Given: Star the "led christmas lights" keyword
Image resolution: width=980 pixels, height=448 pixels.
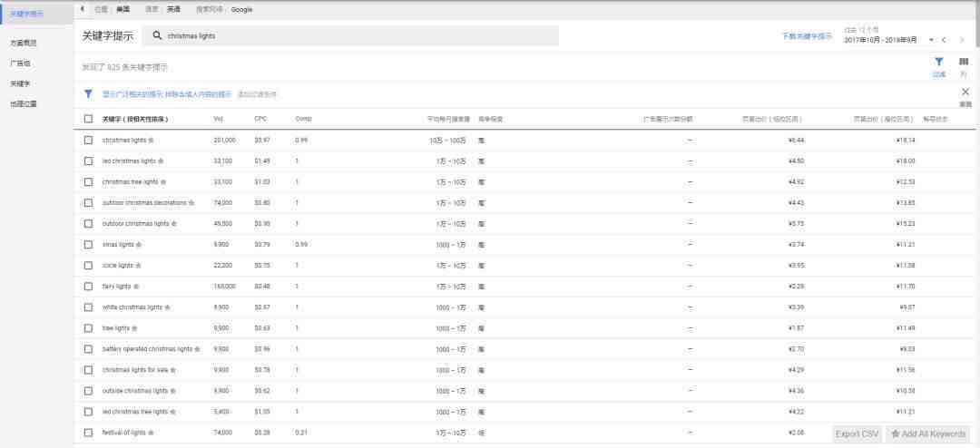Looking at the screenshot, I should [161, 161].
